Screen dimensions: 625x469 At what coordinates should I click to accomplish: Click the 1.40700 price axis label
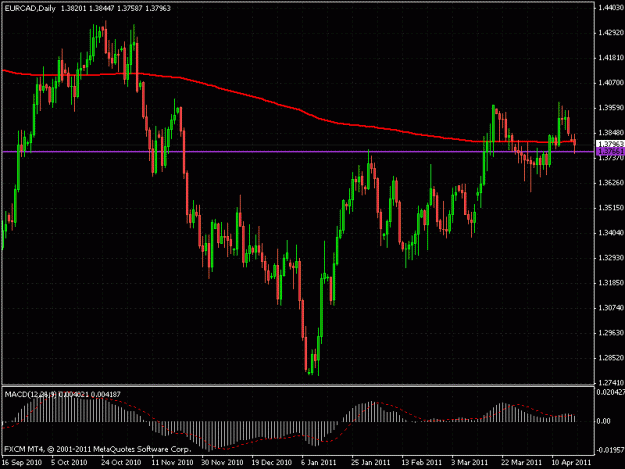click(x=611, y=82)
